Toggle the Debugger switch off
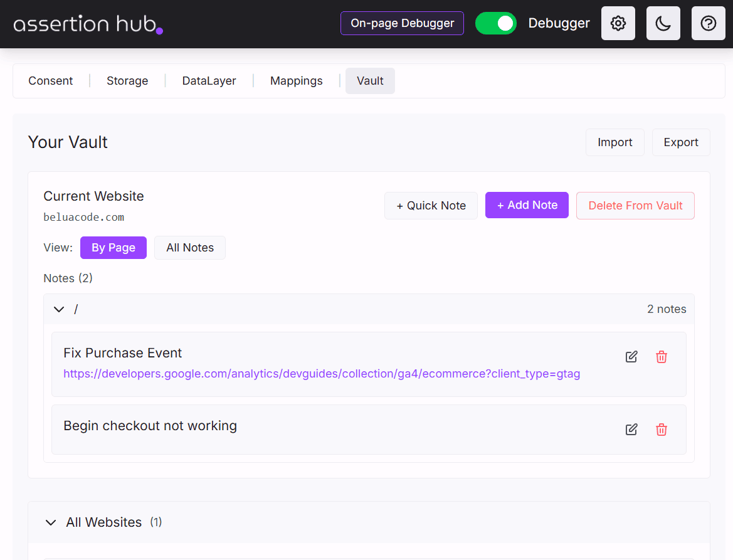The height and width of the screenshot is (560, 733). [x=495, y=24]
